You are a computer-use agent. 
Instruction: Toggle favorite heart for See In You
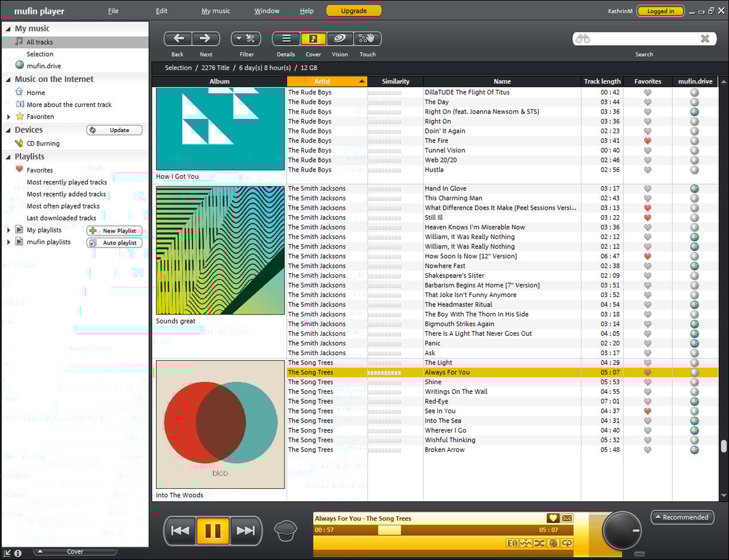point(647,411)
